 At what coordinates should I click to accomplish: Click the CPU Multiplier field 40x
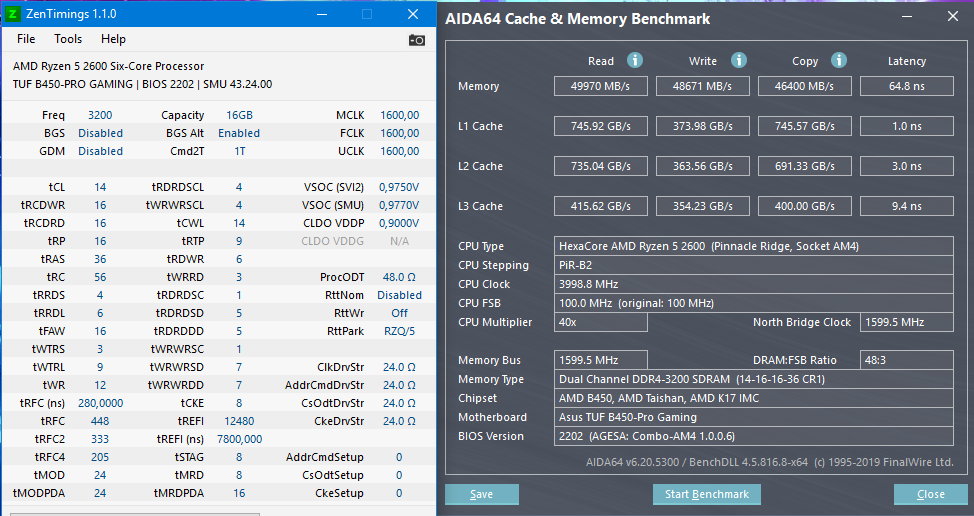[x=601, y=322]
